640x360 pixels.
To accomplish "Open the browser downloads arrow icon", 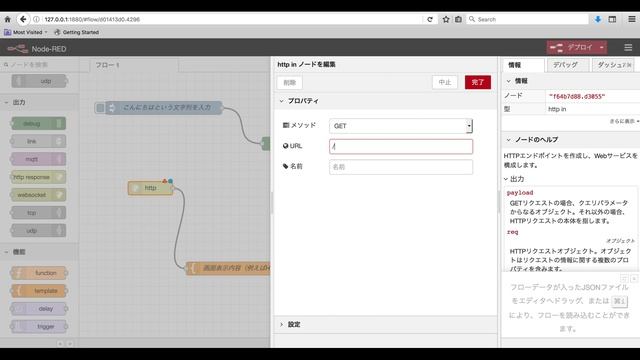I will pos(598,19).
